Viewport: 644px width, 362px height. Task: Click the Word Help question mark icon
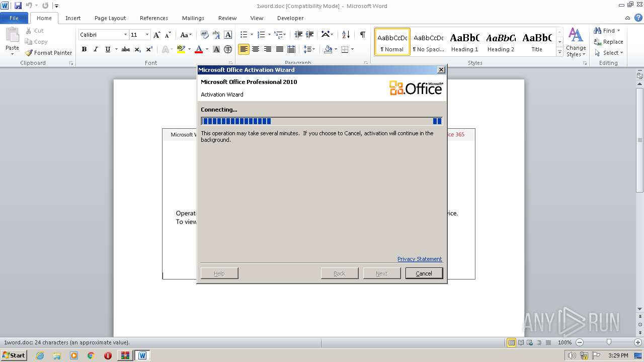point(638,18)
